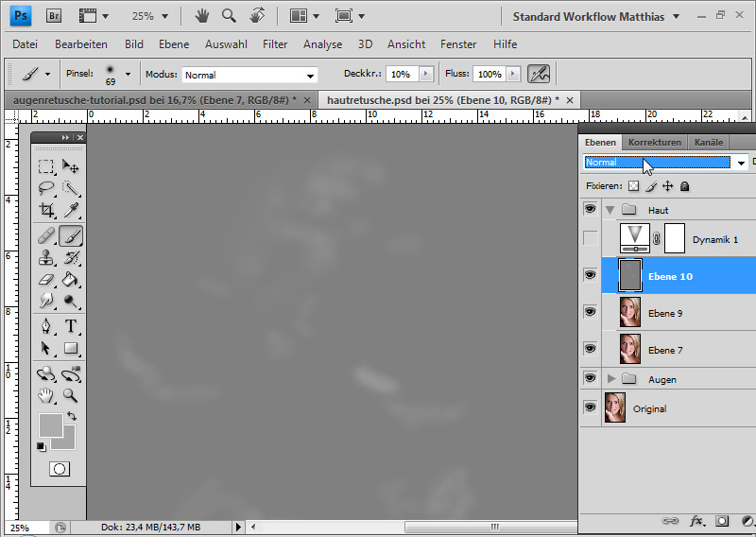Select the Pen tool
The height and width of the screenshot is (537, 756).
[x=45, y=326]
